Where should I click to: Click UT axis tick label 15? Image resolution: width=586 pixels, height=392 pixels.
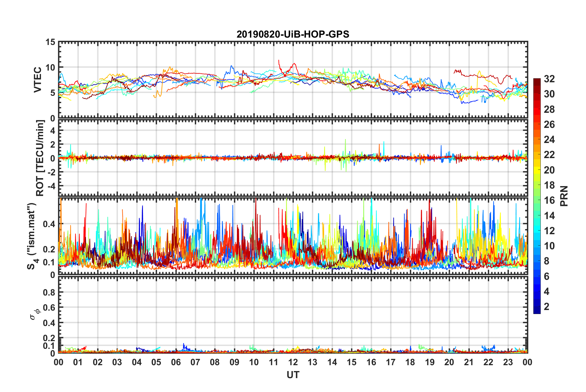pyautogui.click(x=352, y=362)
